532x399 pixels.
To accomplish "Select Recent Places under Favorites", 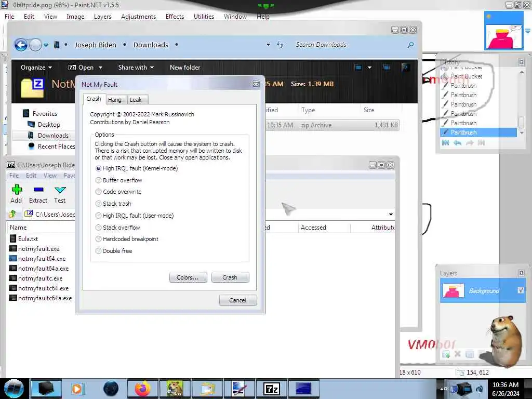I will (51, 146).
